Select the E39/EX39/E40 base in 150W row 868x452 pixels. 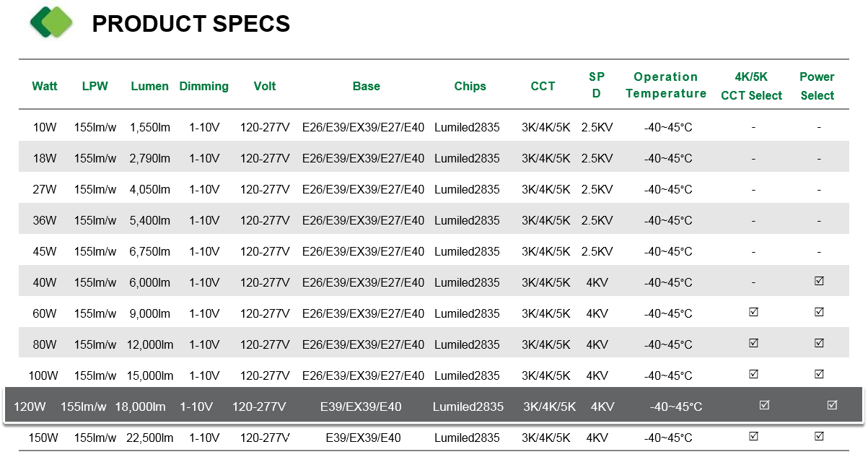363,438
